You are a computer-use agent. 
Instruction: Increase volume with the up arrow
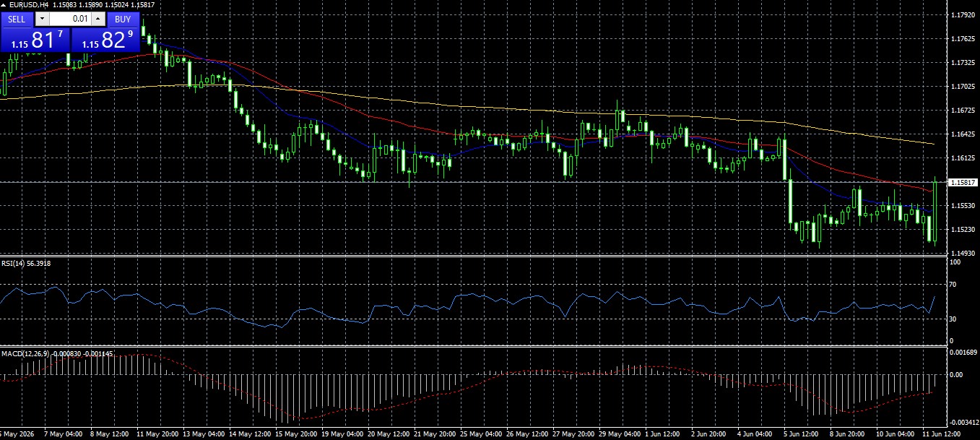pyautogui.click(x=99, y=19)
